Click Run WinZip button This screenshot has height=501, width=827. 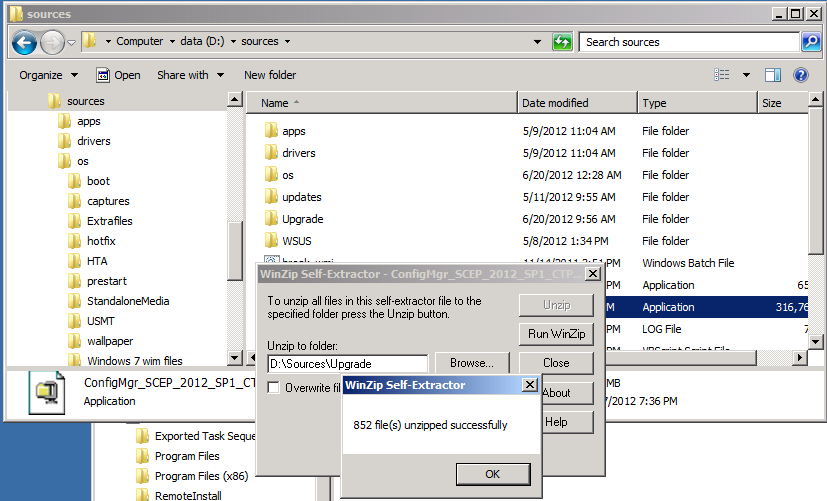(556, 334)
